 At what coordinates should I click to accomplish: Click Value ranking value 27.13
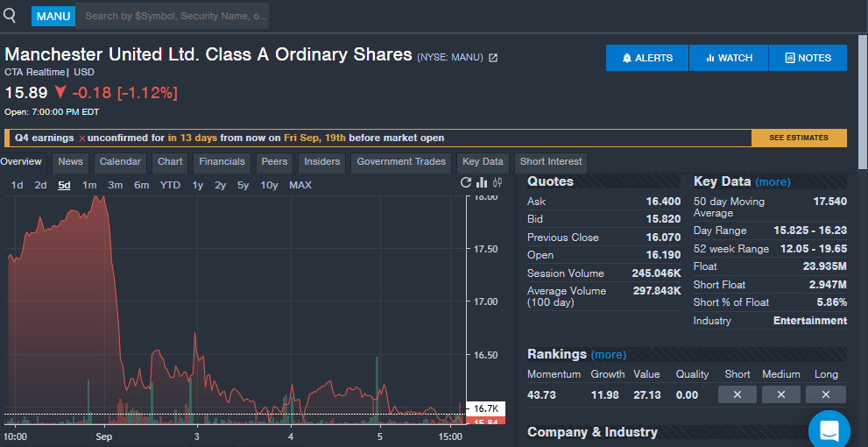[x=647, y=395]
